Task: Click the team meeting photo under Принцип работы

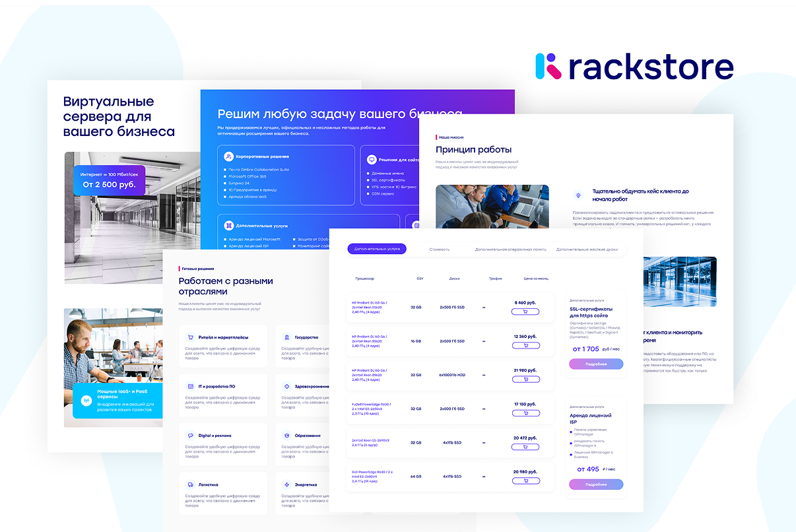Action: pyautogui.click(x=492, y=206)
